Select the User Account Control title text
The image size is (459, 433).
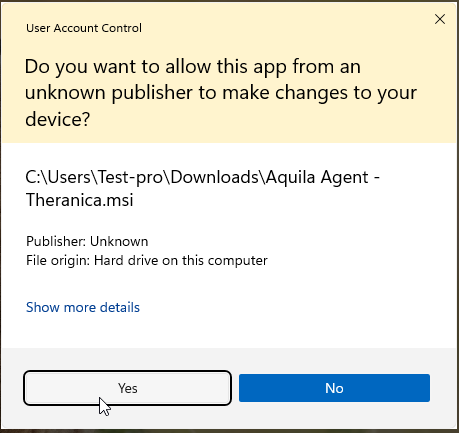84,28
